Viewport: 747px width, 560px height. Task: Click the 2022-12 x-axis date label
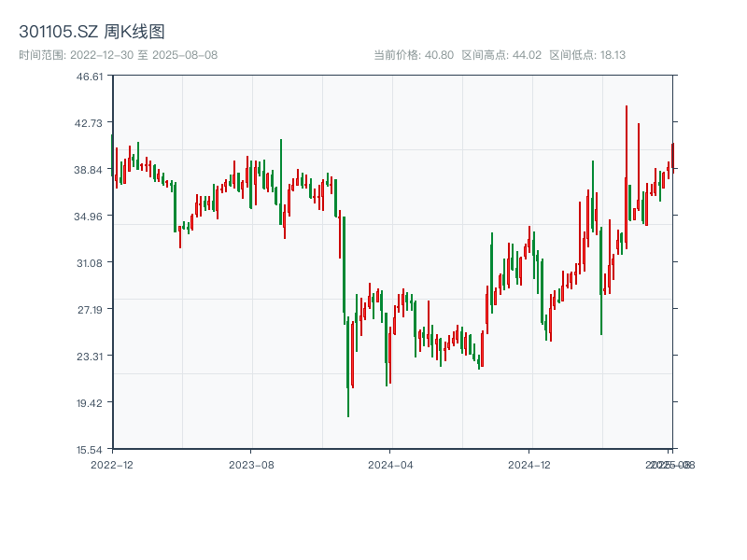[x=112, y=464]
